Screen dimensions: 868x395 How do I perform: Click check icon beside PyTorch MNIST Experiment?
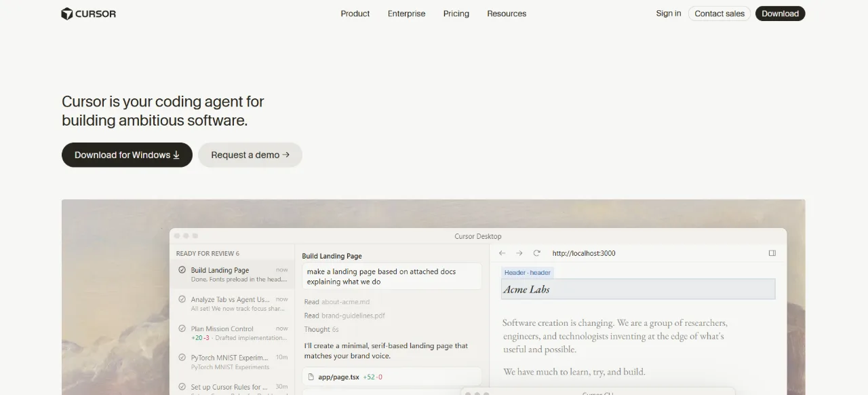click(x=182, y=358)
